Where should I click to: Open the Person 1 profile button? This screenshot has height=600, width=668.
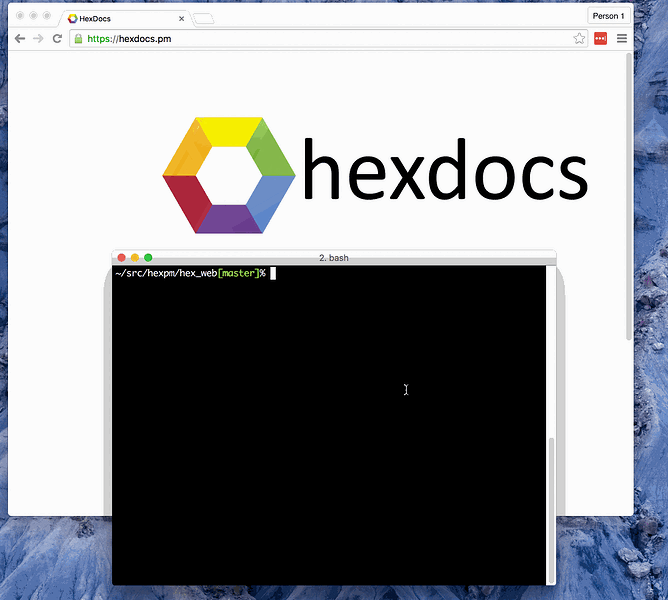[608, 16]
